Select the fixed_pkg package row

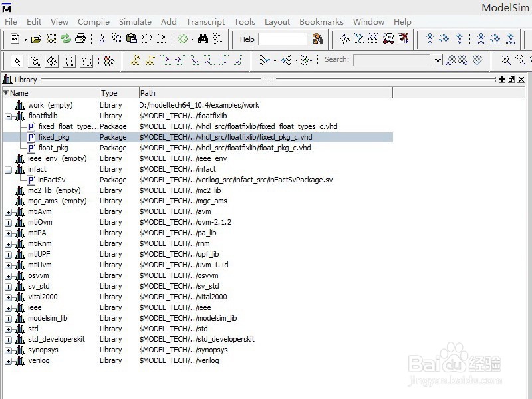[x=198, y=137]
